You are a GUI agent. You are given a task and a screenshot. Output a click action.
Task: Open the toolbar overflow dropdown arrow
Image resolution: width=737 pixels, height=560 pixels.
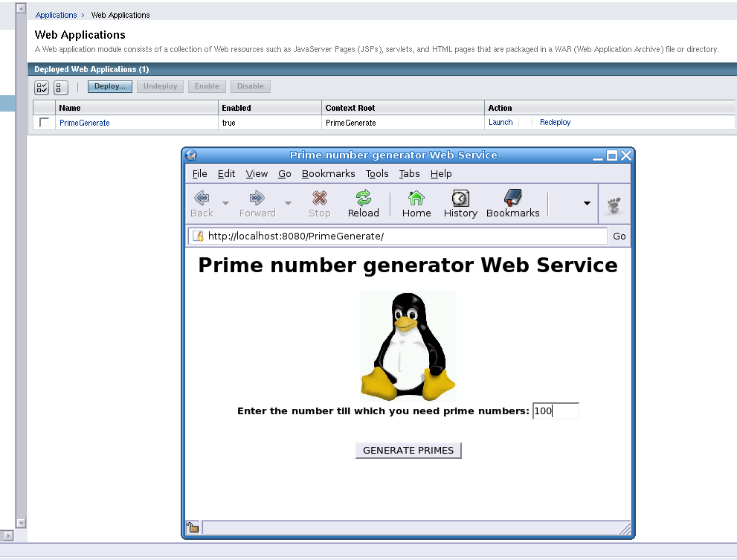[x=587, y=203]
